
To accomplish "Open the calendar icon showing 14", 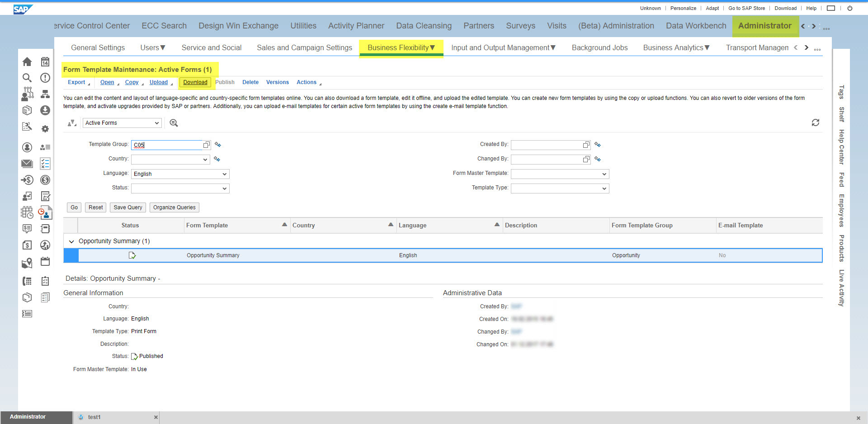I will tap(45, 61).
